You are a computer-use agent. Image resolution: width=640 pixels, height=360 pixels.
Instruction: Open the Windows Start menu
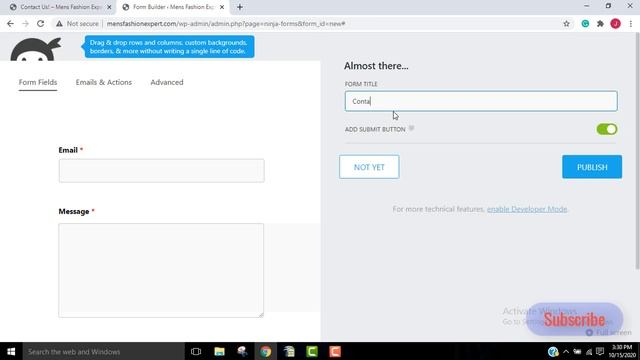(x=11, y=351)
